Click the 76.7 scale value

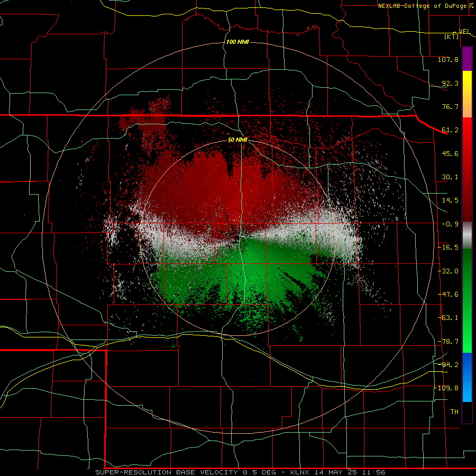450,106
